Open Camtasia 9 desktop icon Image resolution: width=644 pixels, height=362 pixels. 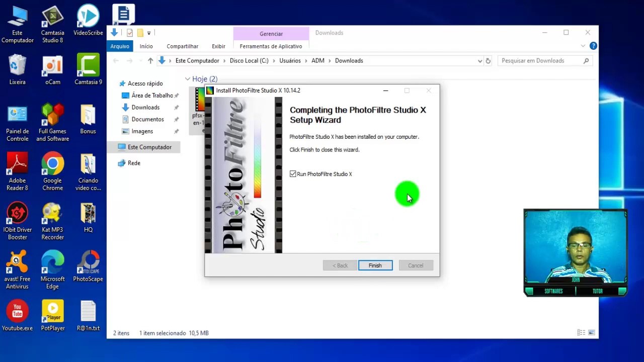click(x=88, y=69)
